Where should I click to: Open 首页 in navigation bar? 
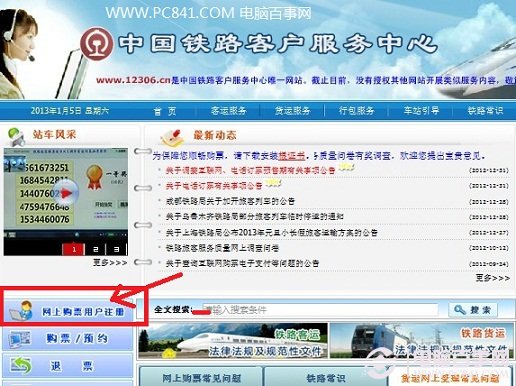click(x=165, y=111)
